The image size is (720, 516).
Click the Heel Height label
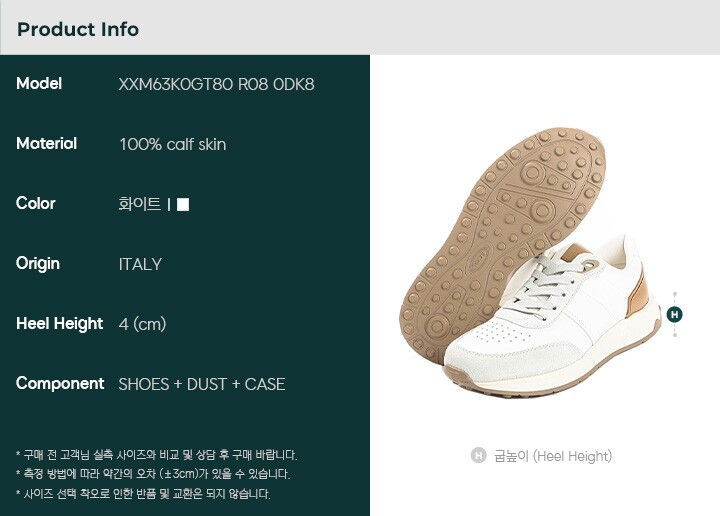[59, 324]
